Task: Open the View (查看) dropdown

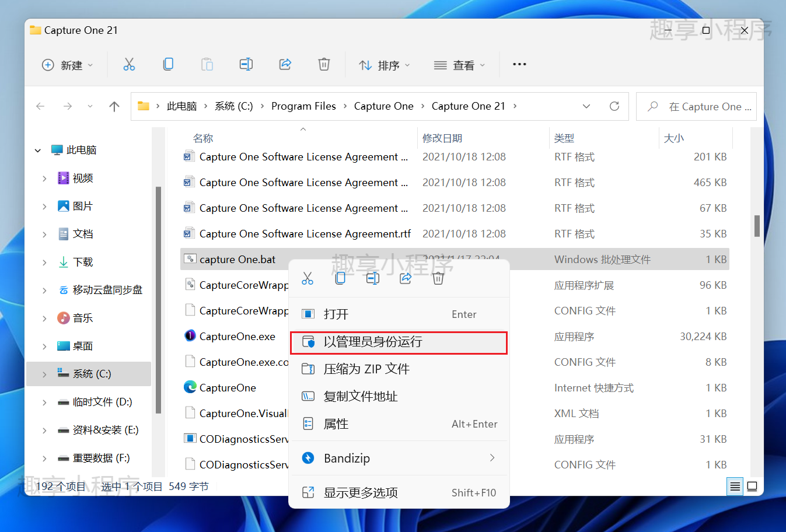Action: (459, 65)
